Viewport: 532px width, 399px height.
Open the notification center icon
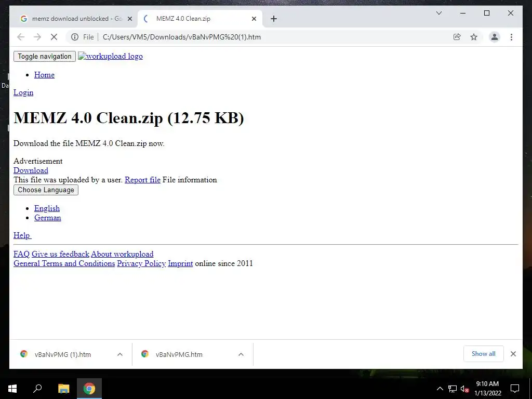coord(515,389)
